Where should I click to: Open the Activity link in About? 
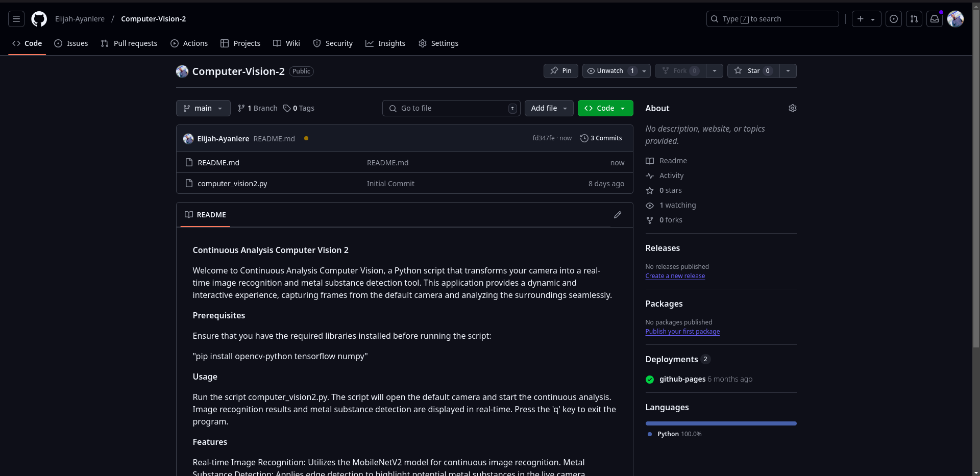(665, 176)
